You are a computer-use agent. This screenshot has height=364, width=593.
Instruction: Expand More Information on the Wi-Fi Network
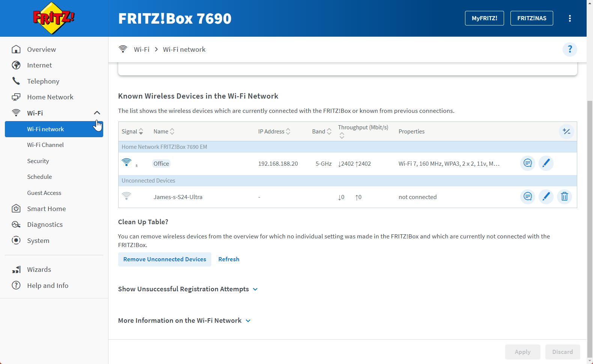pyautogui.click(x=184, y=321)
